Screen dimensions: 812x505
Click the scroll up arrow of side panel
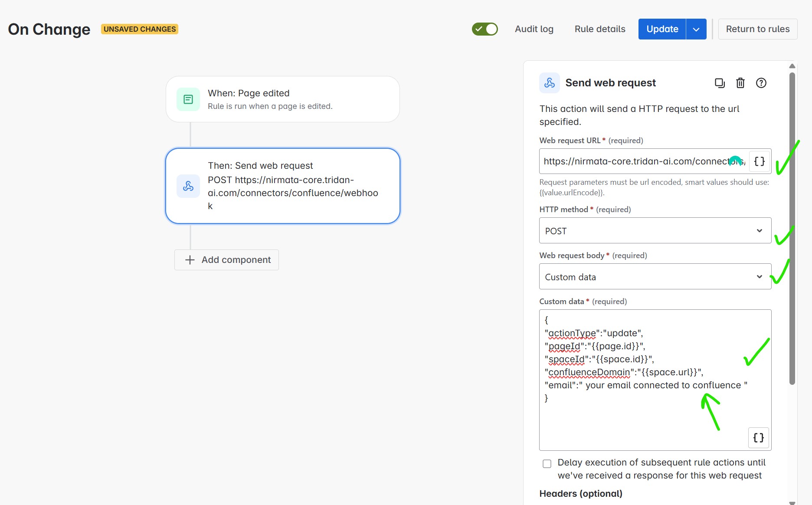792,66
